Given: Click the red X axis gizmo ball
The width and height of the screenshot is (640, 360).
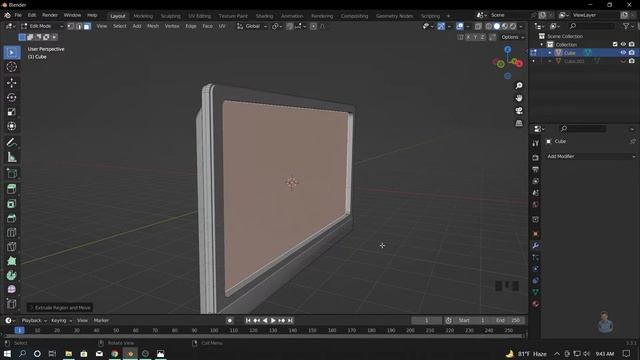Looking at the screenshot, I should tap(519, 64).
